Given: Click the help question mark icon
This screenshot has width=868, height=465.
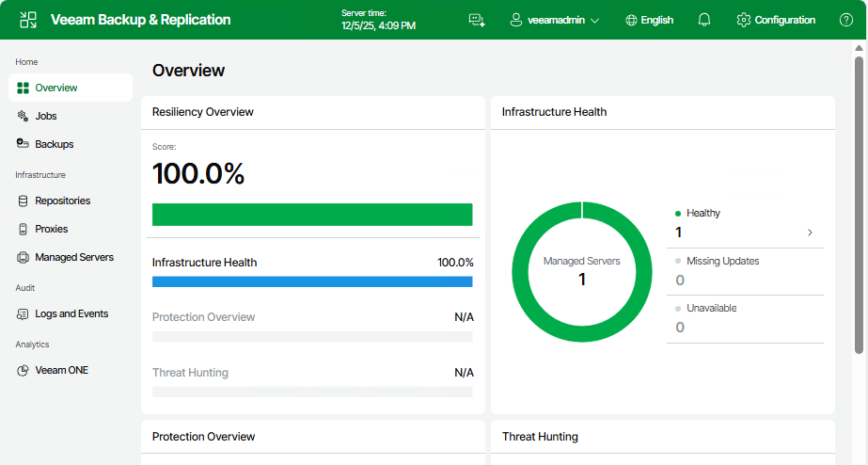Looking at the screenshot, I should (x=845, y=20).
